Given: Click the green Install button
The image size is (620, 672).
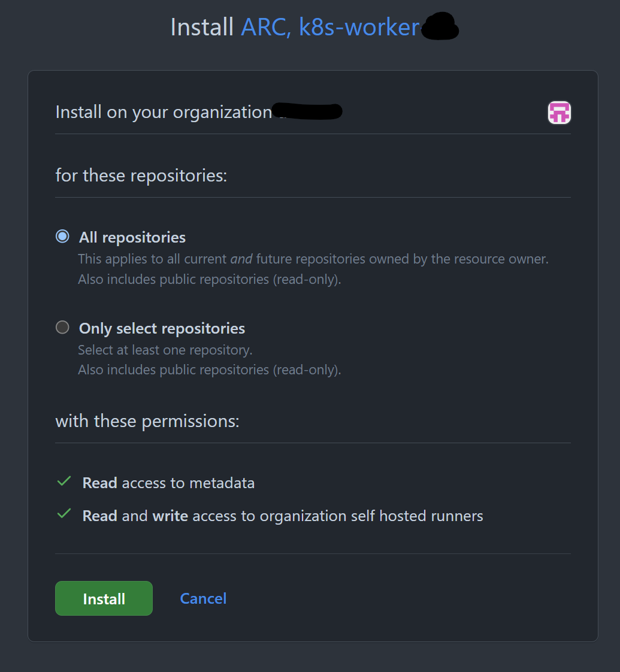Looking at the screenshot, I should pos(104,598).
